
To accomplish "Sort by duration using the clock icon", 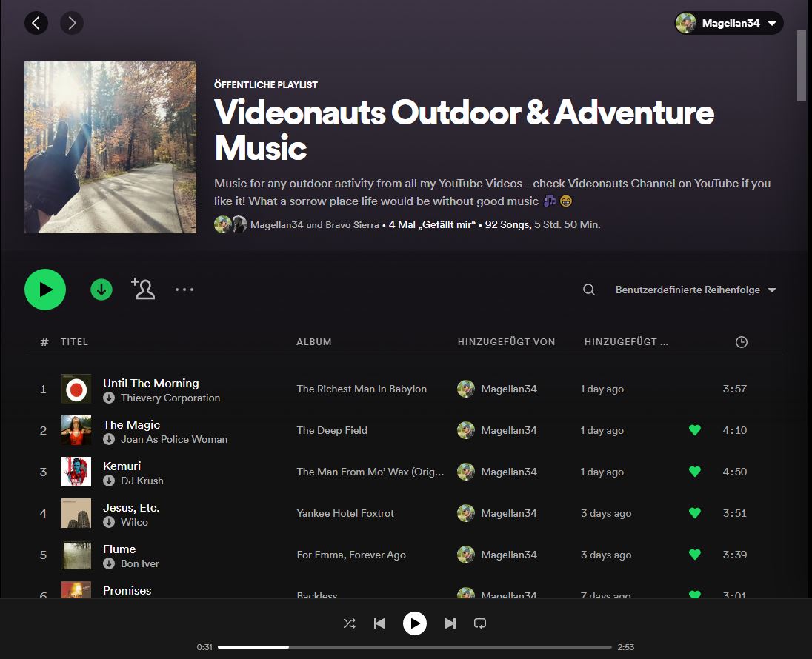I will click(742, 341).
